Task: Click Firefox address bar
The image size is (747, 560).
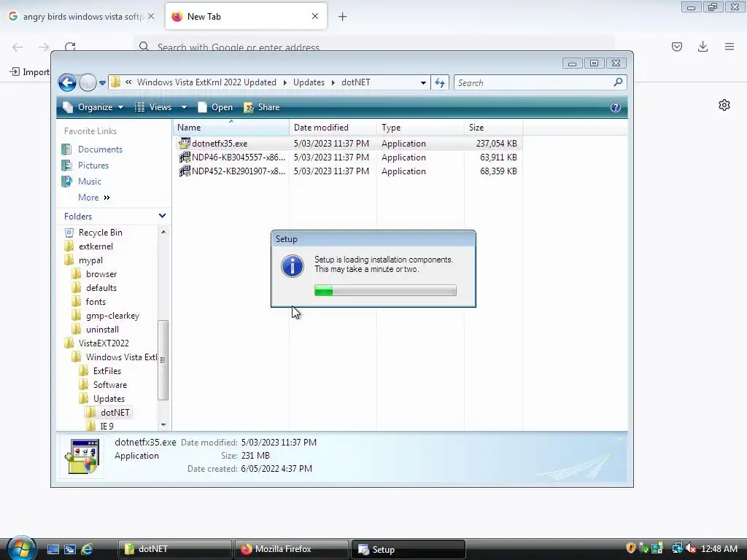Action: pos(374,47)
